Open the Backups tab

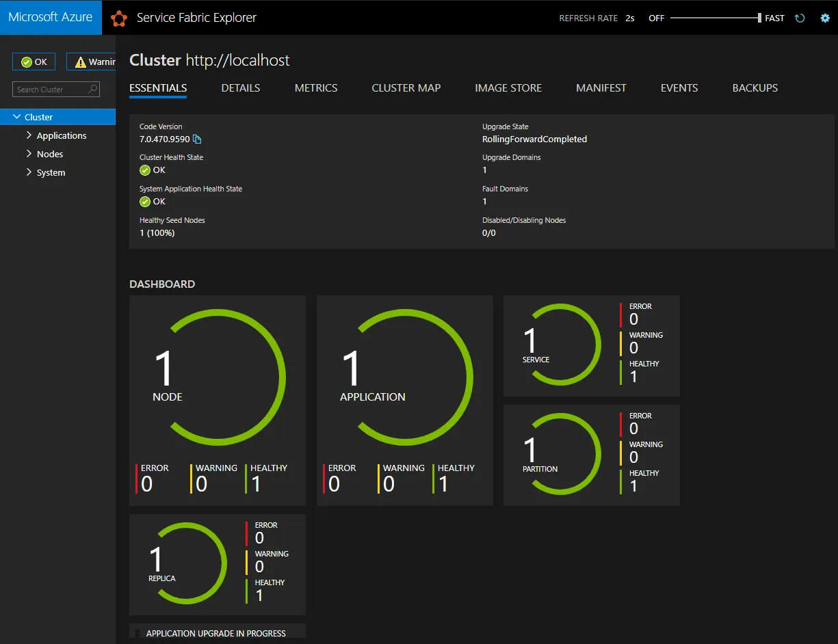[755, 88]
